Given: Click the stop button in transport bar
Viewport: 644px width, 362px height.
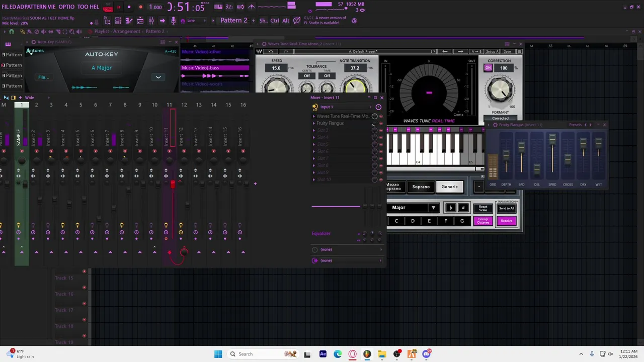Looking at the screenshot, I should click(x=129, y=7).
